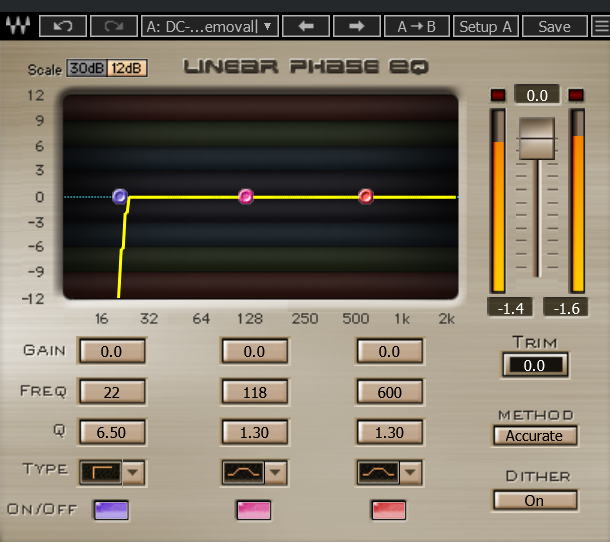Image resolution: width=610 pixels, height=542 pixels.
Task: Reset the left clip indicator LED
Action: pos(498,95)
